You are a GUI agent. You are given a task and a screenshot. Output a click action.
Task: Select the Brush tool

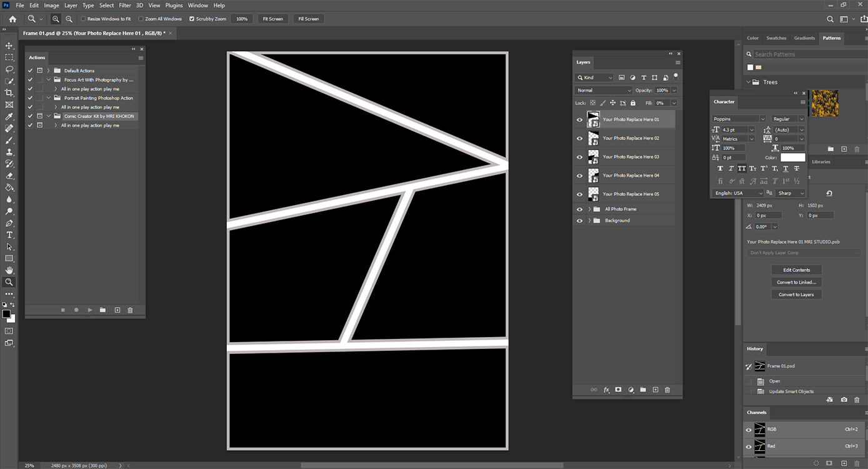pos(9,140)
